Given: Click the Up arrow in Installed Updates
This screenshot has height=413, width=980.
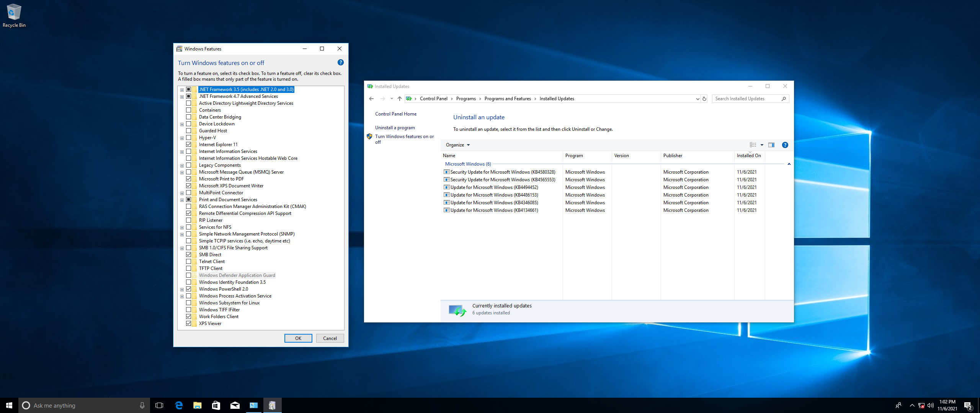Looking at the screenshot, I should pos(399,99).
